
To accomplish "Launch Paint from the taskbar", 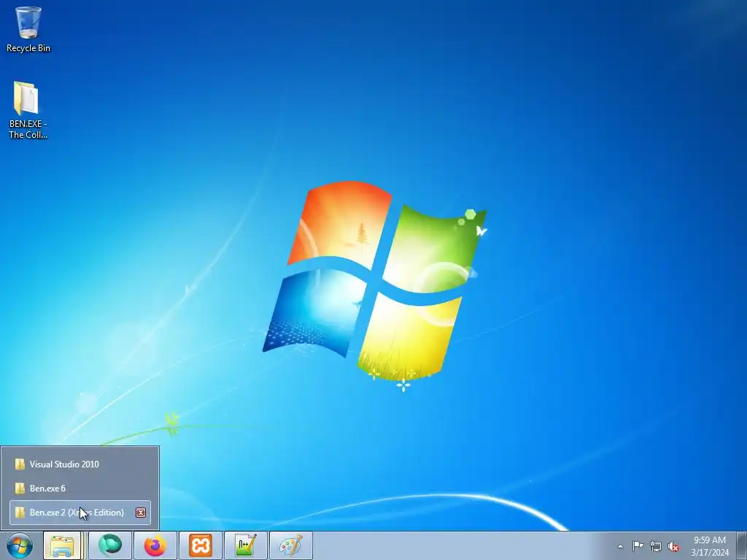I will pos(291,545).
